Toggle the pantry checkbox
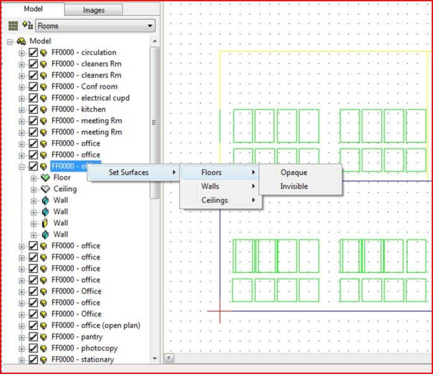Image resolution: width=433 pixels, height=374 pixels. tap(33, 337)
